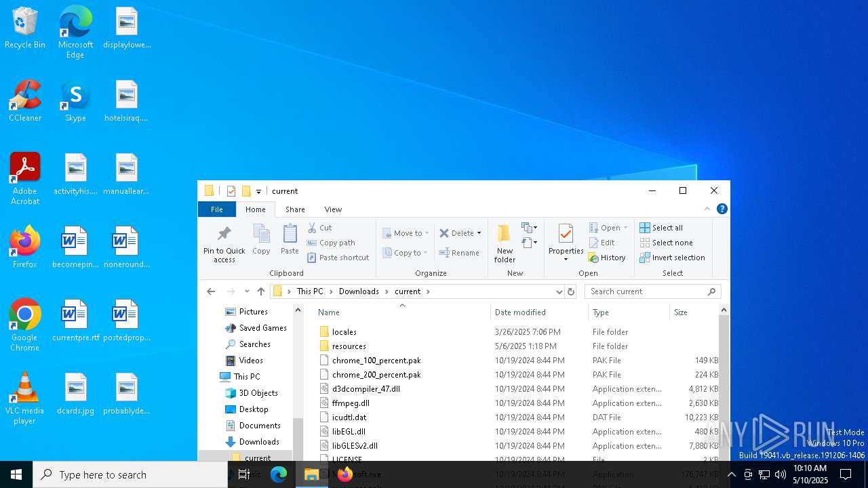
Task: Click New folder icon in title bar toolbar
Action: point(246,191)
